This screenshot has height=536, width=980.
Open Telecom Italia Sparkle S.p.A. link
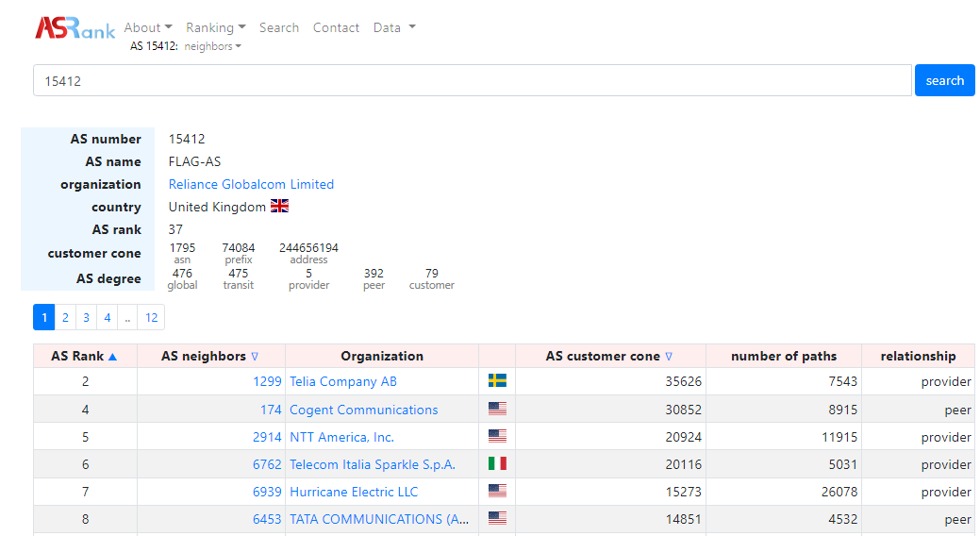(x=373, y=464)
